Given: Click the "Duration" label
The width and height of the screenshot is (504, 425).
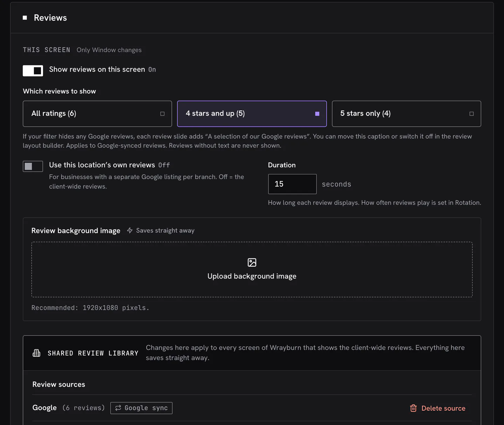Looking at the screenshot, I should pos(282,165).
